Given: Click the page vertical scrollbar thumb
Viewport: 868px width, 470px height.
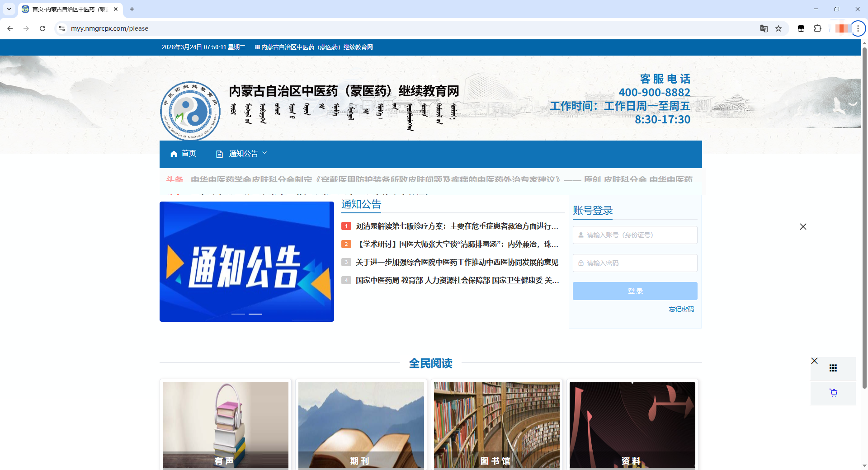Looking at the screenshot, I should (864, 217).
